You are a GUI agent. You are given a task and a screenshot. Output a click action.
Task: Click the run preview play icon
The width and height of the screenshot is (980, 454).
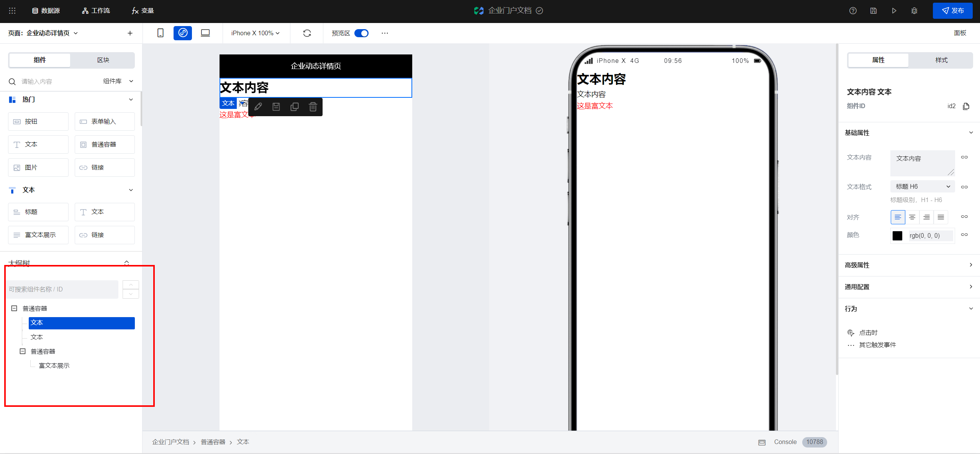[894, 11]
